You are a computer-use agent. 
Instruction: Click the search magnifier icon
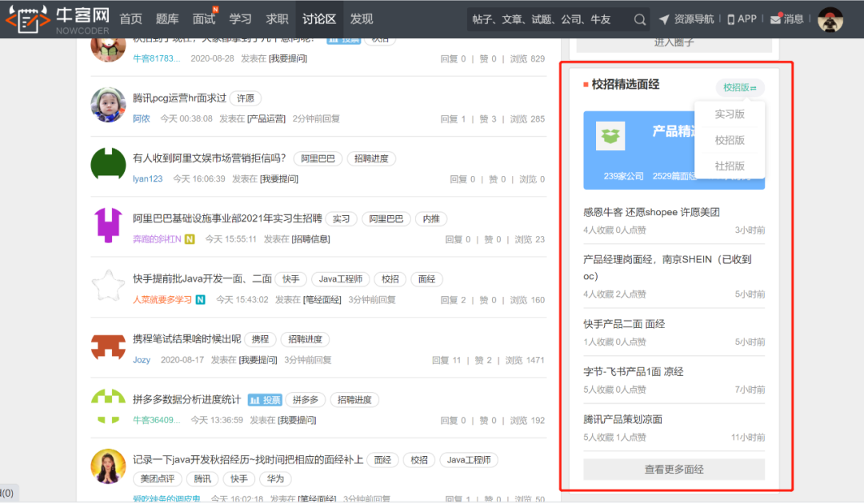[639, 19]
